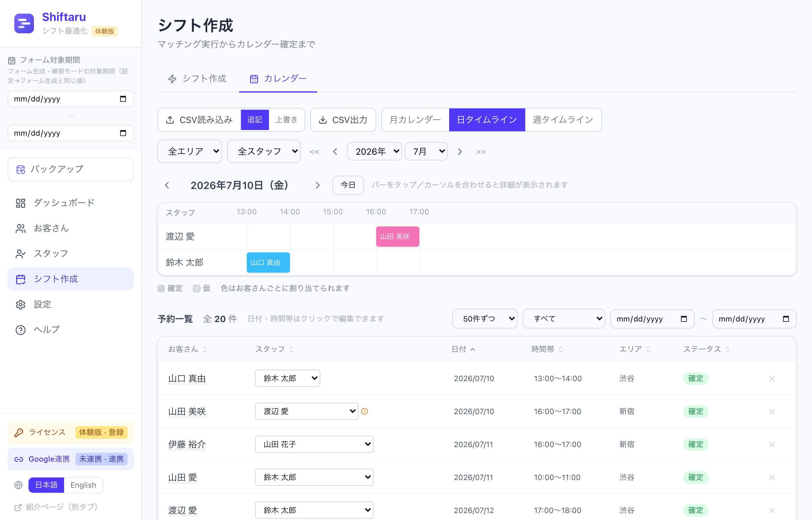The width and height of the screenshot is (812, 520).
Task: Open the 7月 month dropdown
Action: click(426, 151)
